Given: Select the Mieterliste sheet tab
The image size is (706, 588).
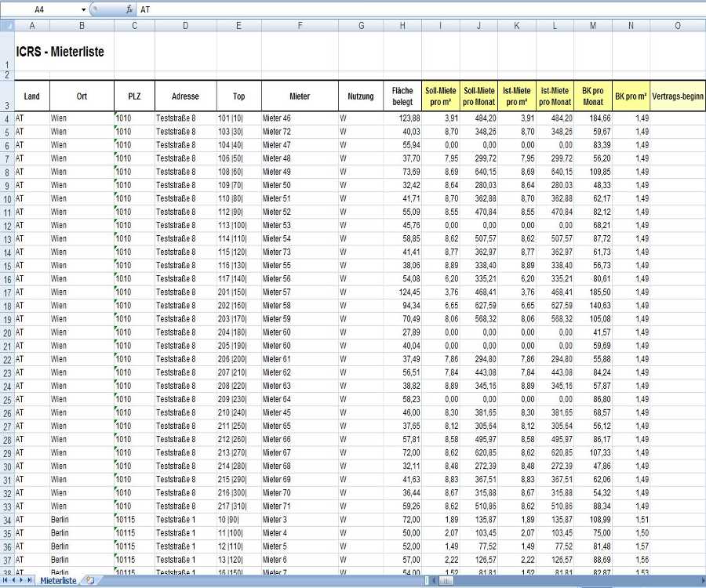Looking at the screenshot, I should 59,580.
